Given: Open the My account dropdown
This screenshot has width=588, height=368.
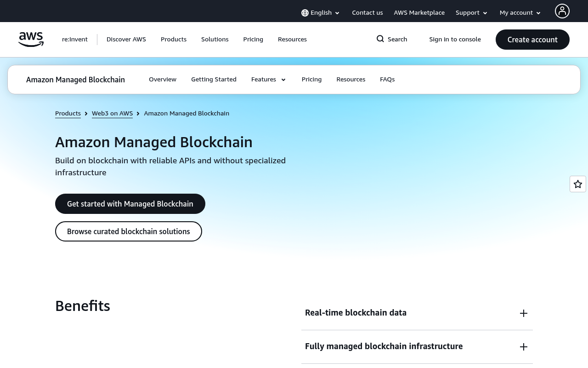Looking at the screenshot, I should point(520,13).
